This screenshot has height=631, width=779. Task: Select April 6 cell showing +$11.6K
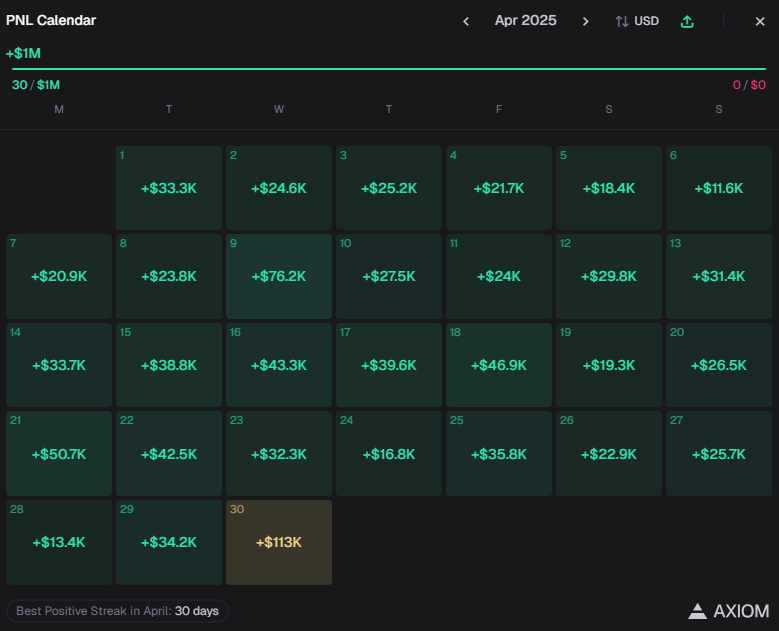click(x=719, y=188)
